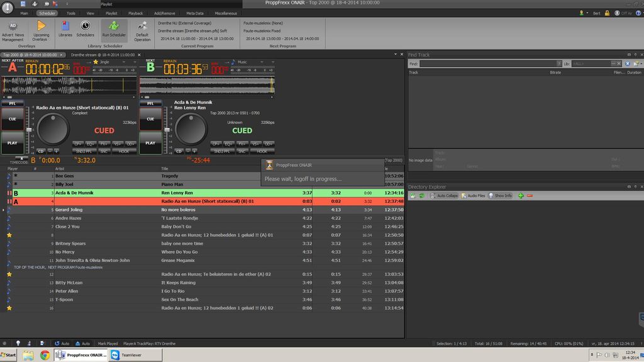Expand the far-right arrow on player B header
The width and height of the screenshot is (644, 362).
(272, 62)
